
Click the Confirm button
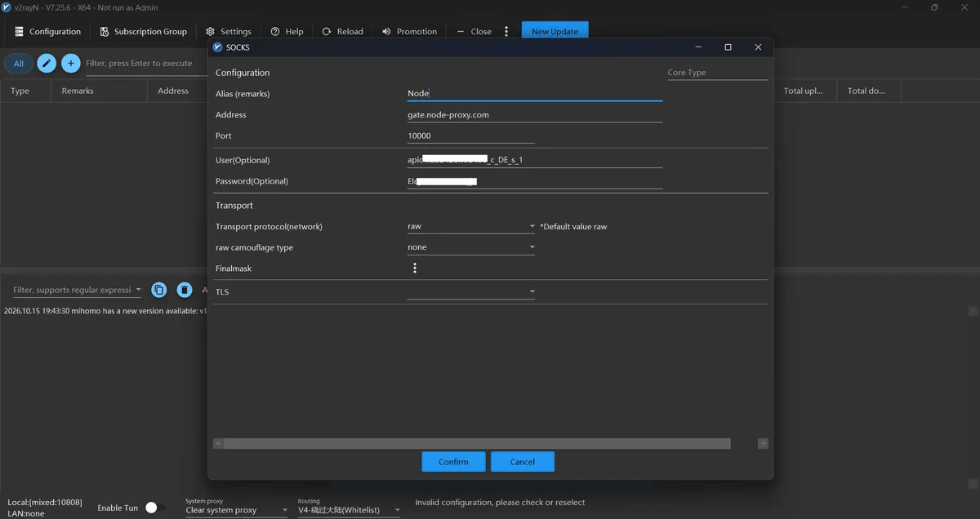click(453, 462)
